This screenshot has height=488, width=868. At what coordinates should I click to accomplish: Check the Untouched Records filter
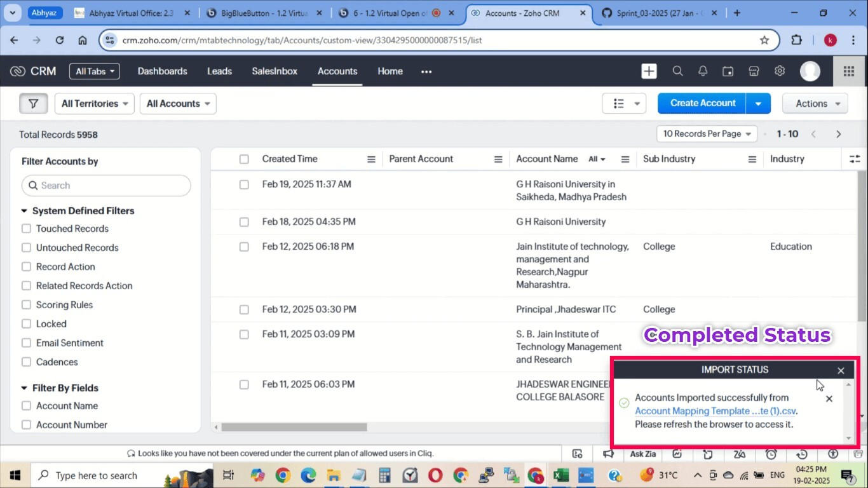[x=26, y=248]
